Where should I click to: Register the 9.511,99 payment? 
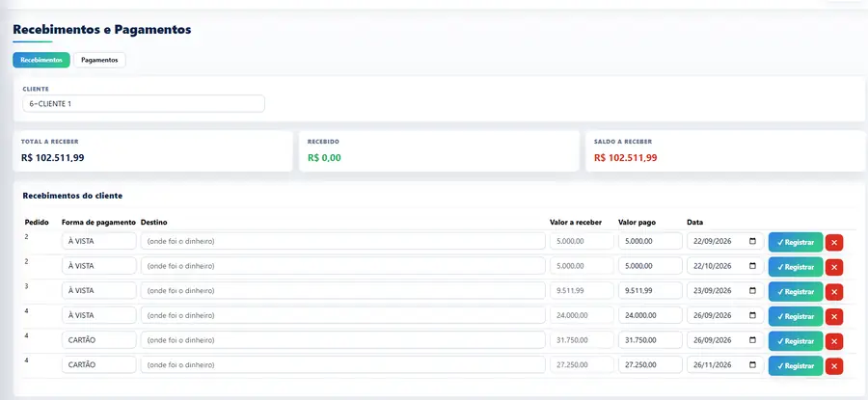(x=796, y=292)
